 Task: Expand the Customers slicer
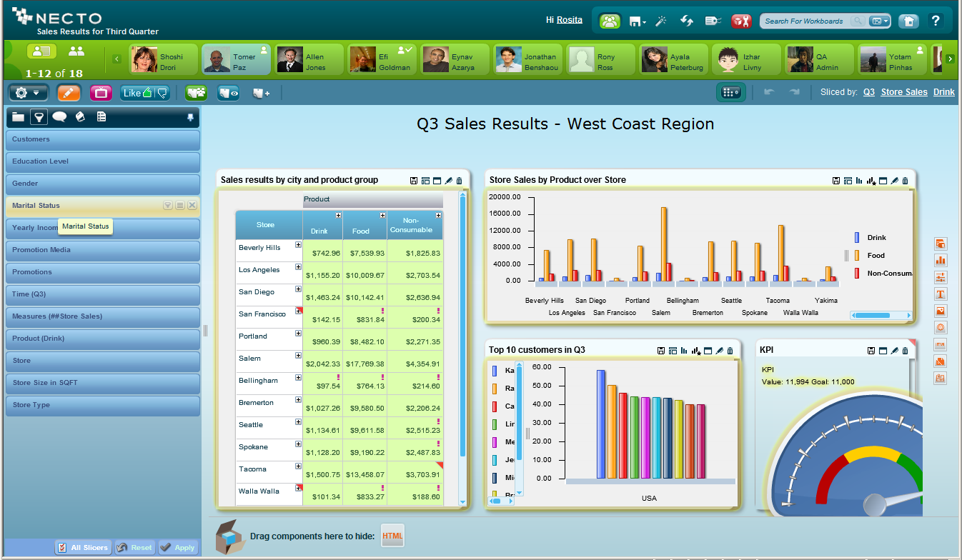[x=102, y=139]
